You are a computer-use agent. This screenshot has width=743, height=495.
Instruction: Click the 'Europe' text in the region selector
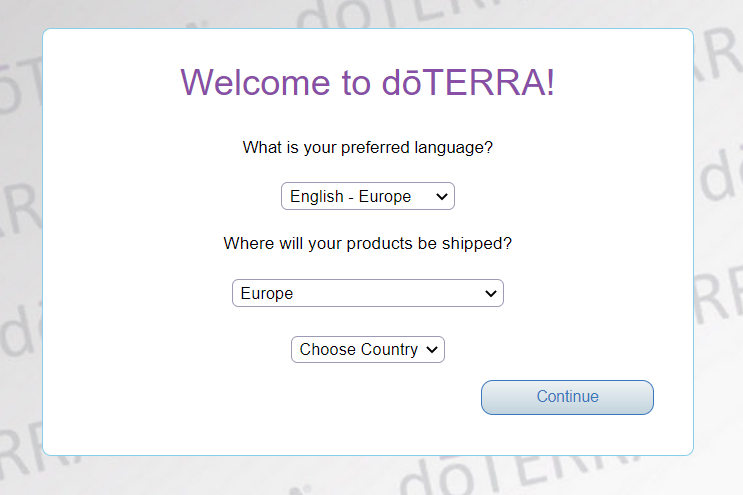267,294
